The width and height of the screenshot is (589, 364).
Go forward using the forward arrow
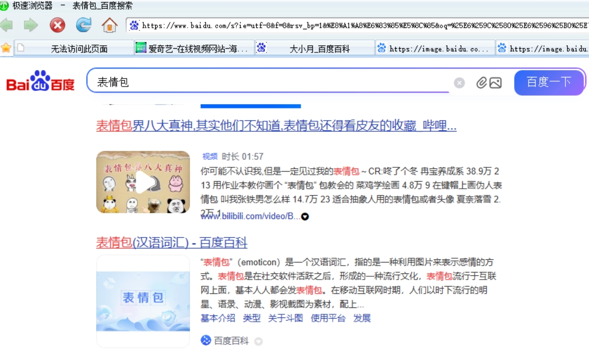tap(30, 25)
